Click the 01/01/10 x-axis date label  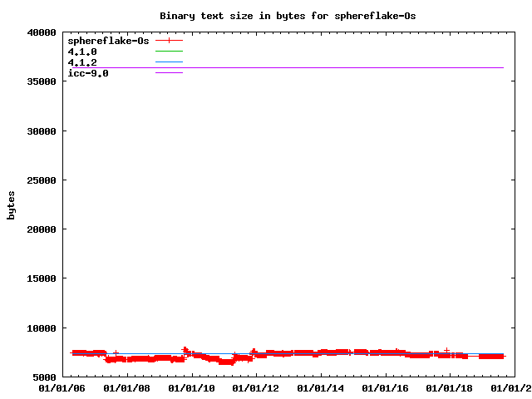192,388
